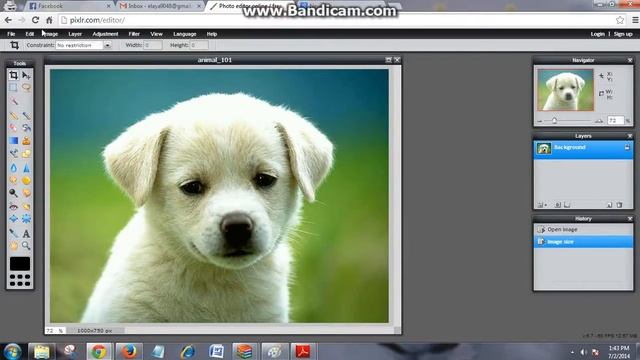640x360 pixels.
Task: Create new layer in Layers panel
Action: coord(609,205)
